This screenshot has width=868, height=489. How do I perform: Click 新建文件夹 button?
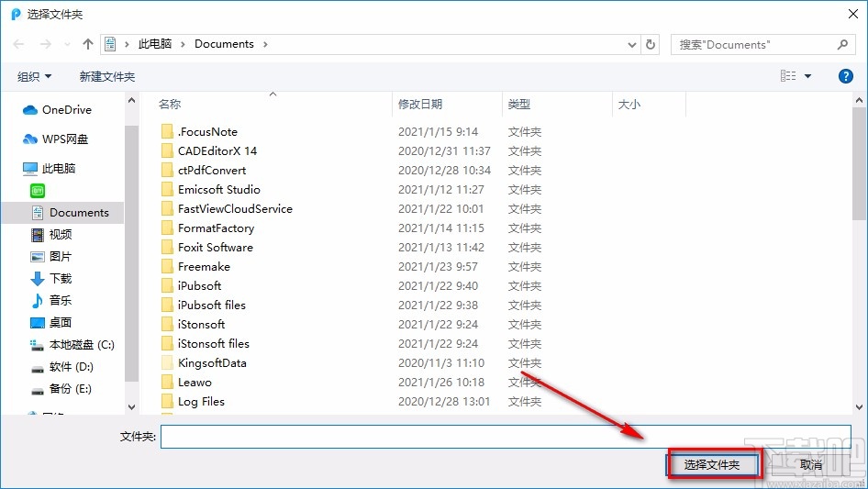coord(106,76)
